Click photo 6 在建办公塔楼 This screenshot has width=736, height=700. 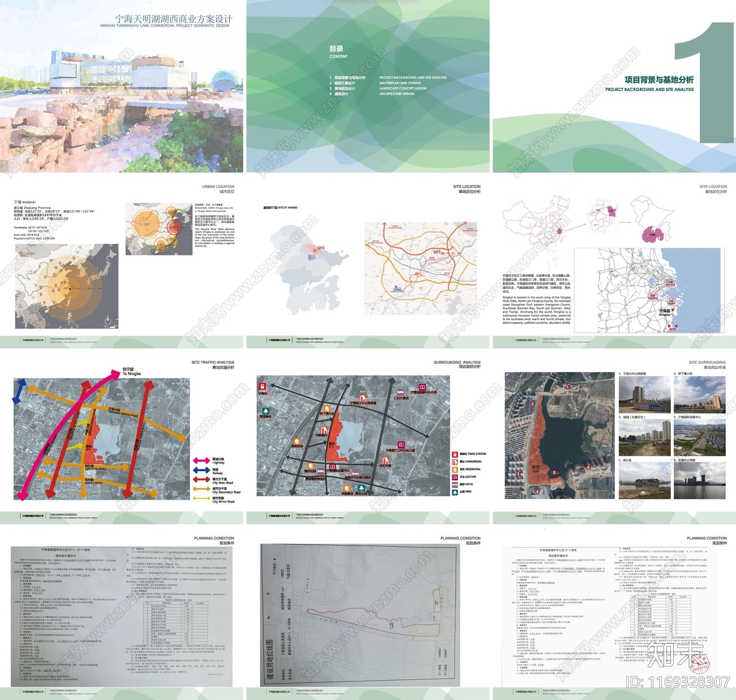point(700,481)
